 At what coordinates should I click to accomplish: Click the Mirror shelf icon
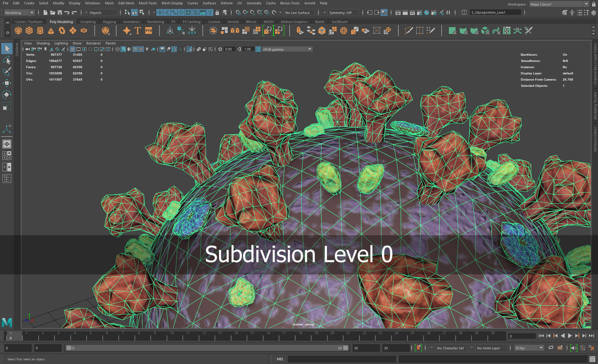click(x=235, y=30)
